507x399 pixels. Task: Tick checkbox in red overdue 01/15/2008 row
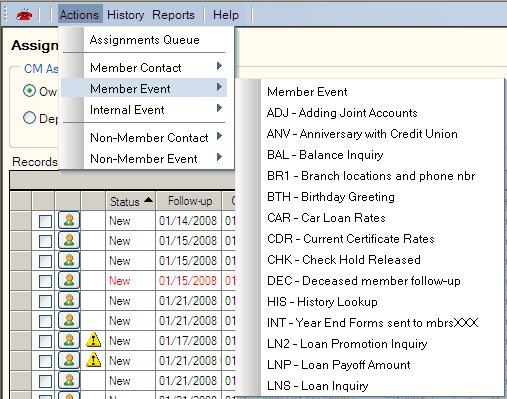45,281
